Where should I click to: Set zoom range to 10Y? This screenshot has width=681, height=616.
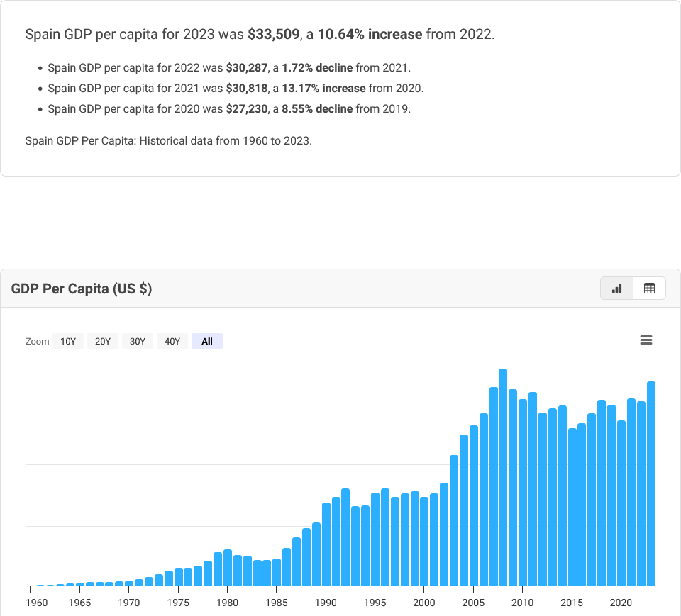click(68, 341)
